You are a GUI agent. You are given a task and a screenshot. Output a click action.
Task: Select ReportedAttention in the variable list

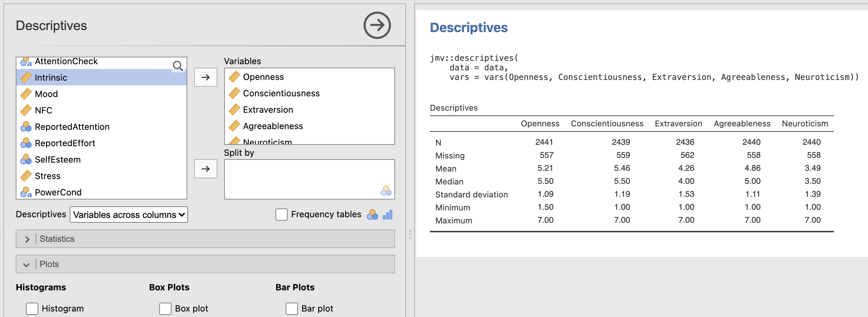pos(101,127)
